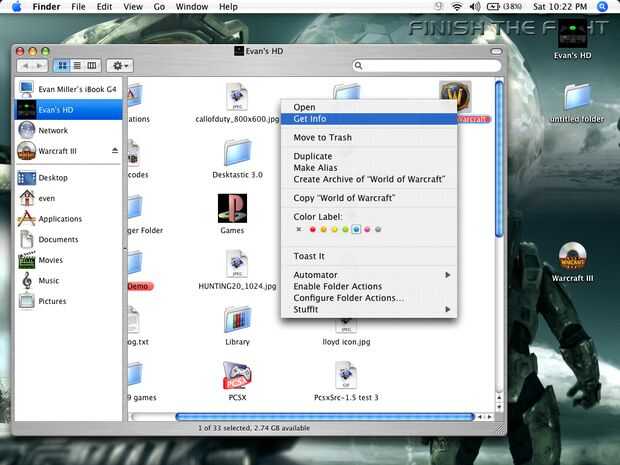The width and height of the screenshot is (620, 465).
Task: Select the untitled folder on desktop
Action: tap(578, 96)
